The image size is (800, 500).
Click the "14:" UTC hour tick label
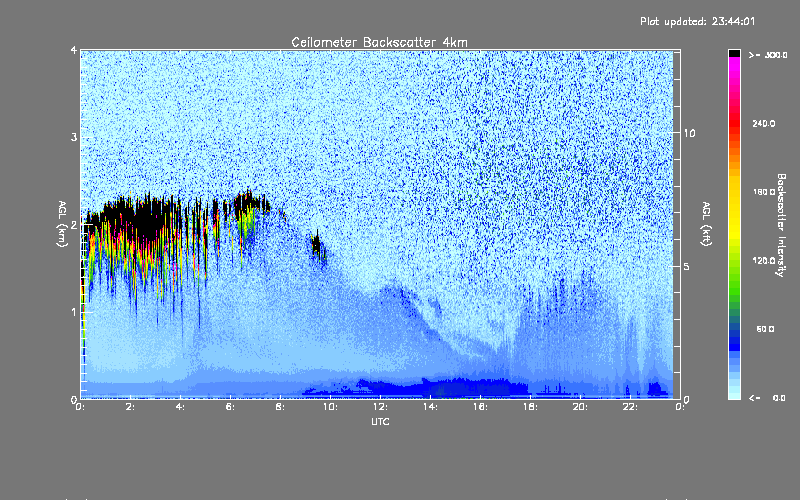coord(430,407)
